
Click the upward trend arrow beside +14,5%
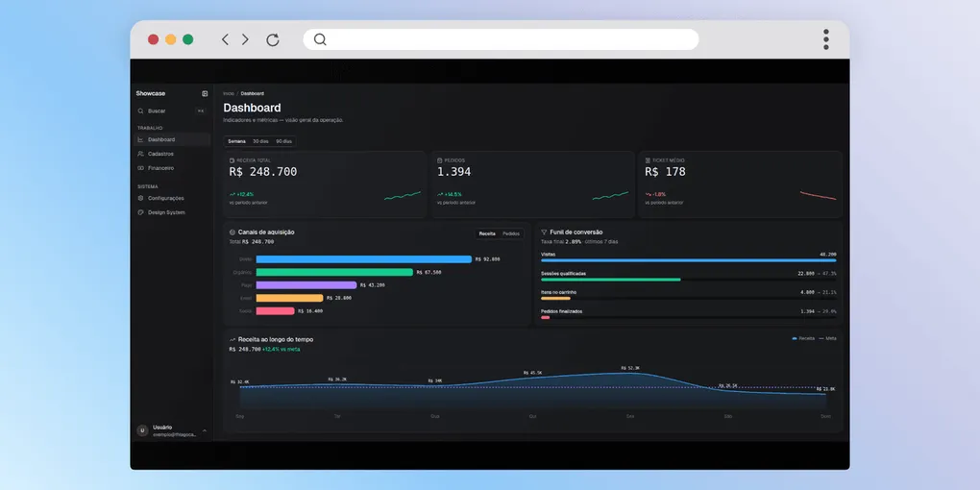[x=440, y=194]
